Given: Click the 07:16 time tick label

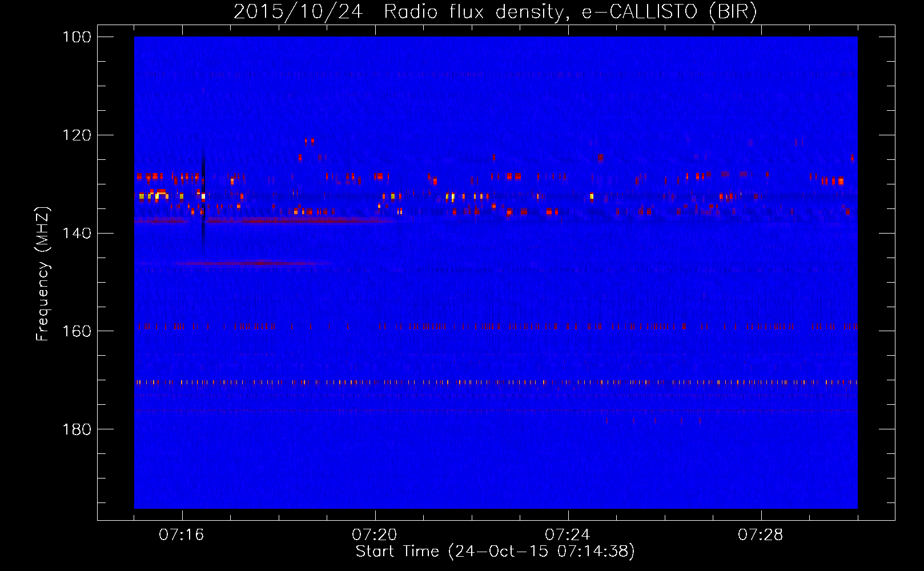Looking at the screenshot, I should pos(182,535).
